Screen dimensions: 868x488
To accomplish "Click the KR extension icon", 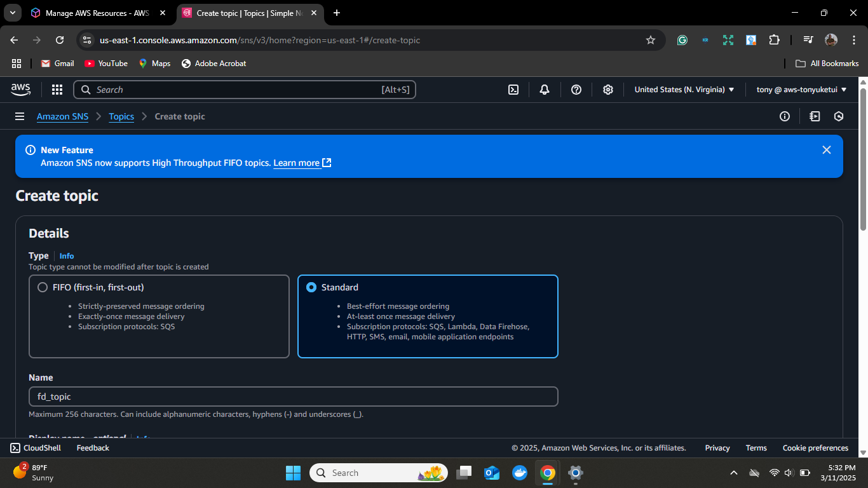I will pyautogui.click(x=705, y=40).
